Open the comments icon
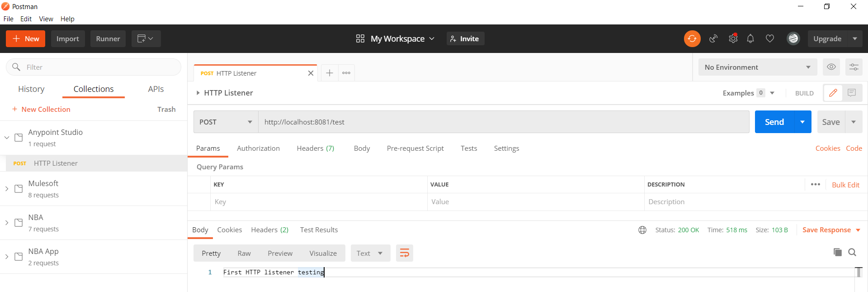This screenshot has width=868, height=292. tap(852, 93)
